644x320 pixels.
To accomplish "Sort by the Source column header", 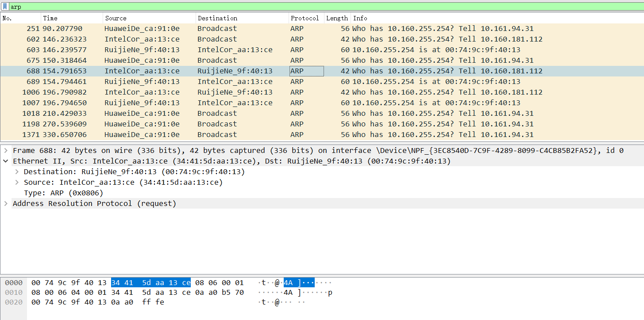I will [150, 18].
